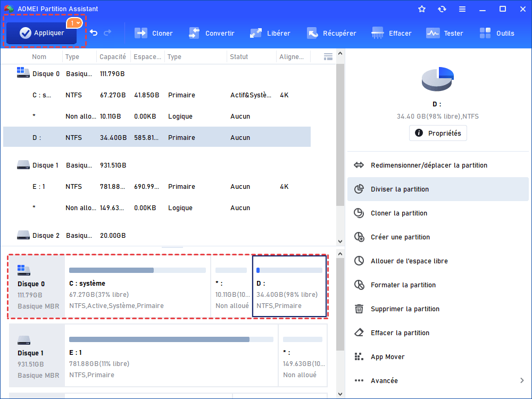532x399 pixels.
Task: Click the refresh icon in title bar
Action: click(442, 9)
